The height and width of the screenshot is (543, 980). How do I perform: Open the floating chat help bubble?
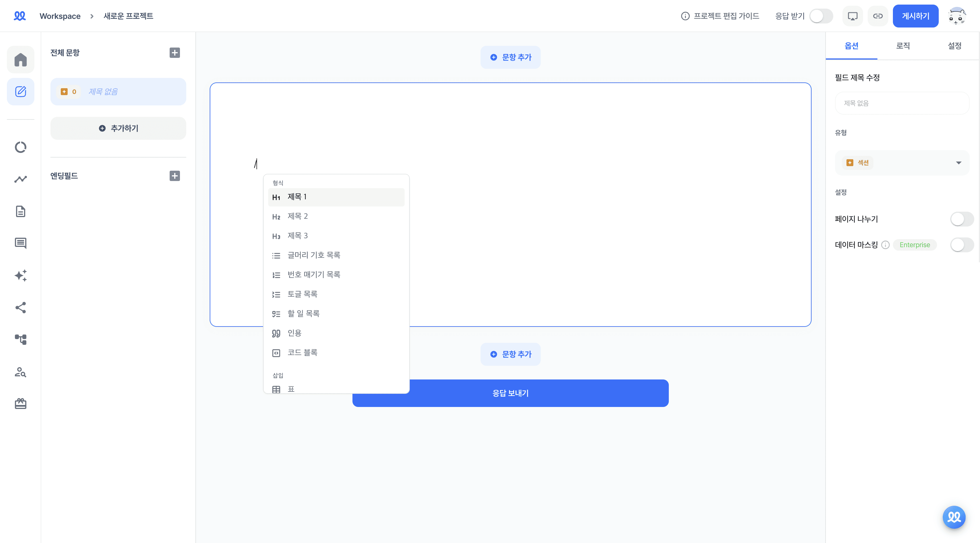click(x=954, y=517)
